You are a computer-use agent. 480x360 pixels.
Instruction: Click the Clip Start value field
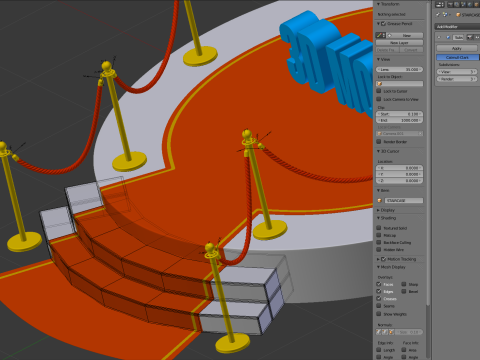[x=399, y=114]
